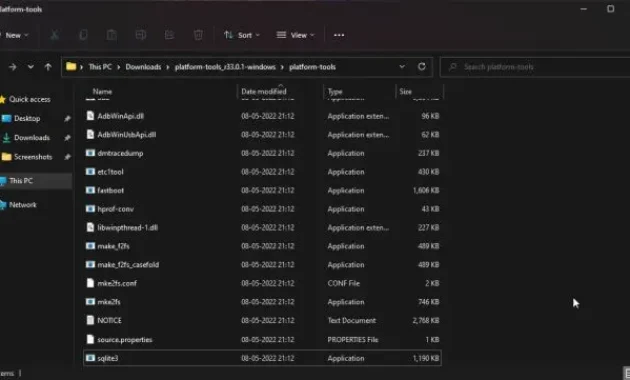Open the New item menu
Viewport: 630px width, 380px height.
(15, 35)
